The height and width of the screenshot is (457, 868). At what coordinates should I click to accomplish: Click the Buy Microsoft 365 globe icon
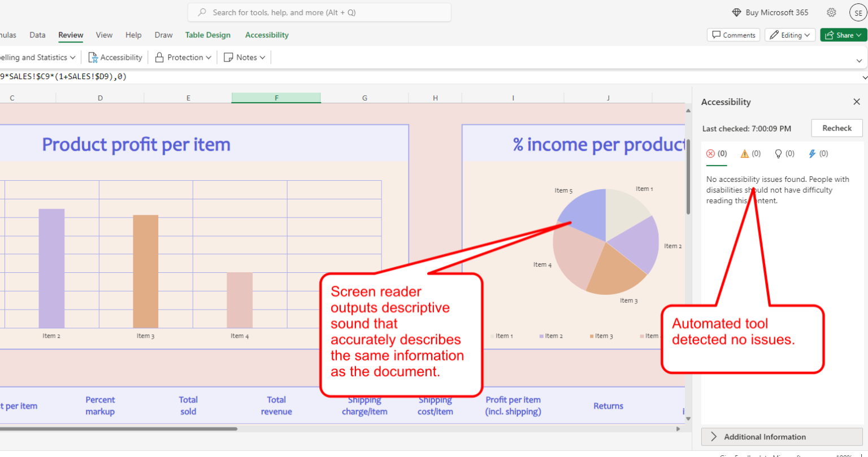click(x=735, y=12)
